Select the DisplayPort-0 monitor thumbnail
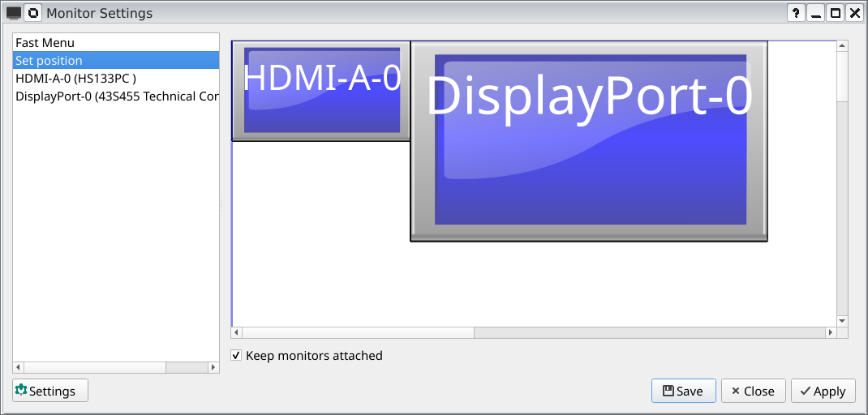The image size is (868, 415). coord(589,141)
